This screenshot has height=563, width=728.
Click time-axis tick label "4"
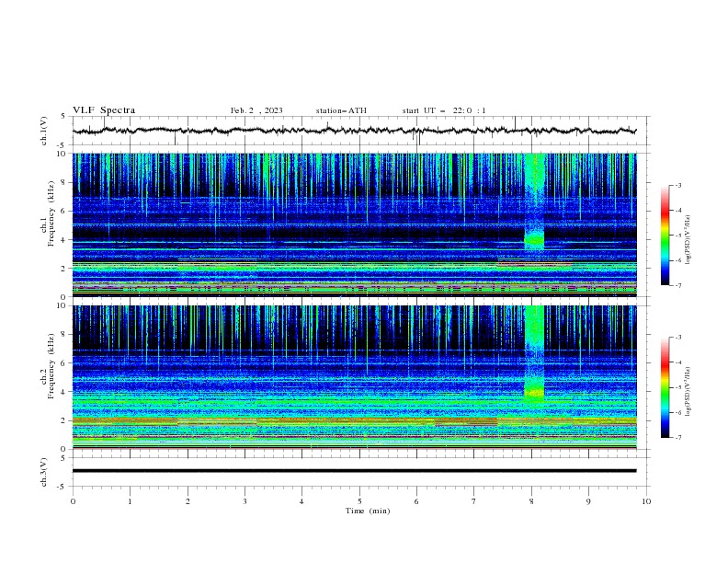click(x=301, y=501)
